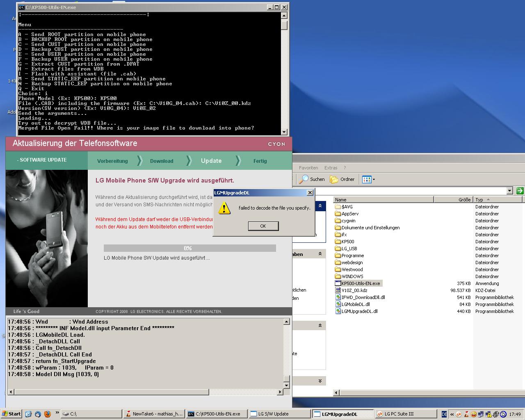This screenshot has width=525, height=420.
Task: Click the 0% update progress bar
Action: coord(189,248)
